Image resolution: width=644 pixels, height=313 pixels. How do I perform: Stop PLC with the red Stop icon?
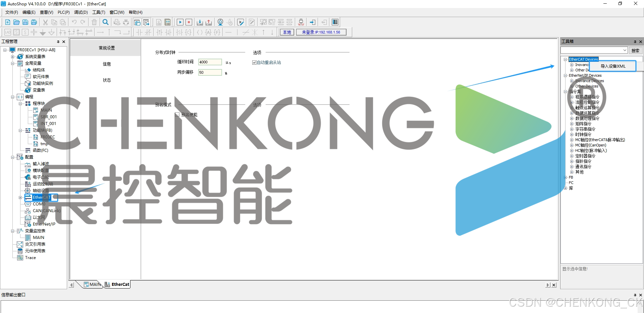coord(189,22)
